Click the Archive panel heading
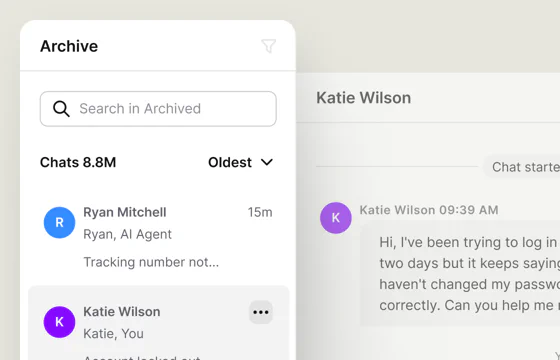 pyautogui.click(x=69, y=46)
